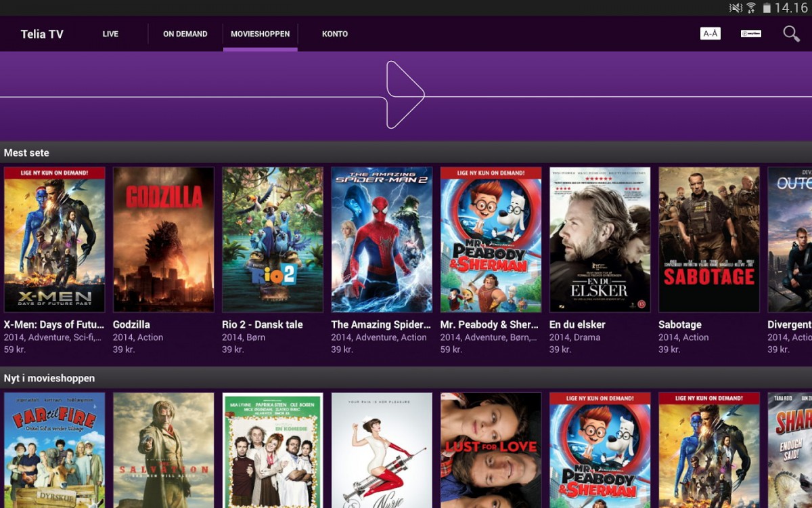The height and width of the screenshot is (508, 812).
Task: Tap the 'Godzilla' title text
Action: click(131, 324)
